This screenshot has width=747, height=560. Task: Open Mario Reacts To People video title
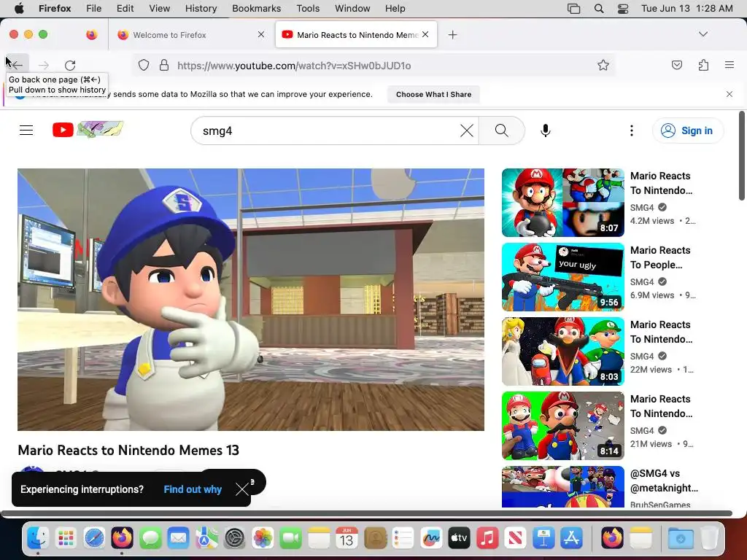coord(660,257)
